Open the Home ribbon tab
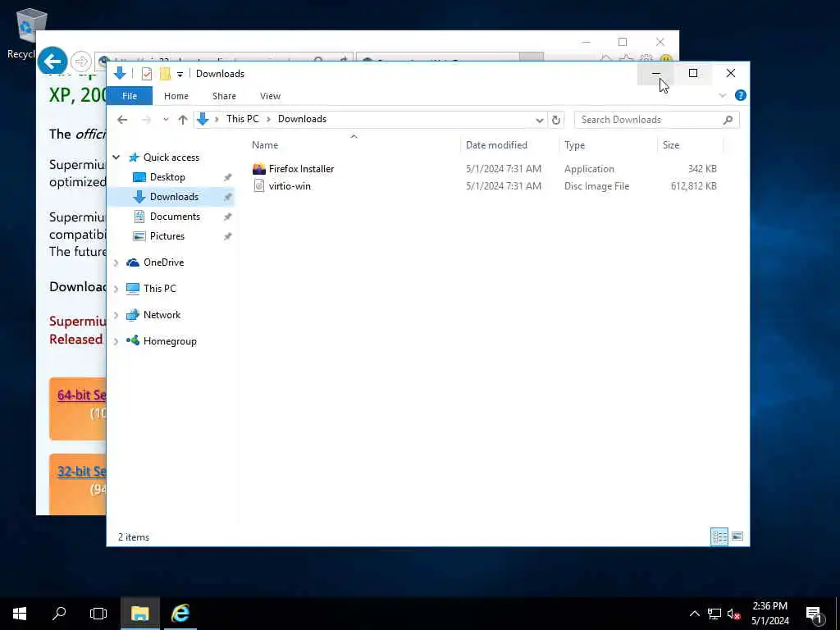This screenshot has width=840, height=630. pyautogui.click(x=176, y=96)
